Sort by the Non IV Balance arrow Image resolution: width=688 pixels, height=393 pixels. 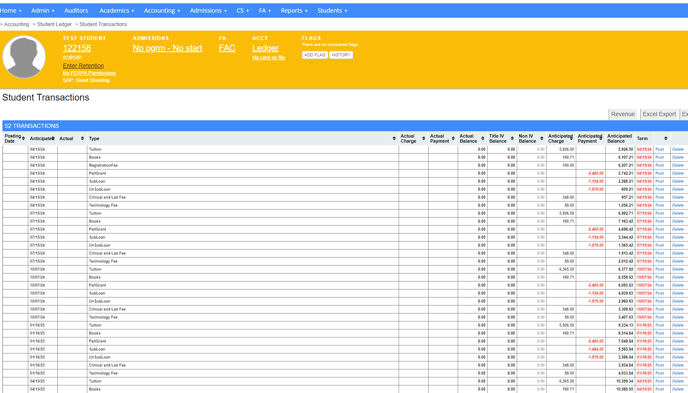[x=542, y=138]
